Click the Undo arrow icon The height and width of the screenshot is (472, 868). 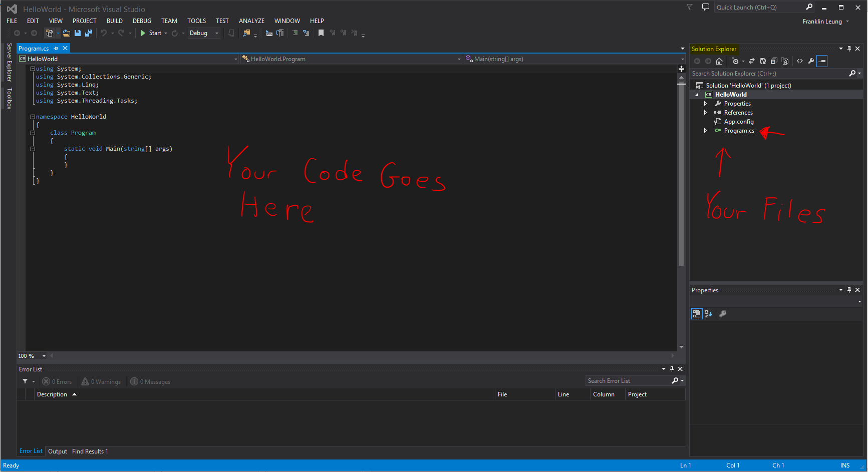(x=104, y=33)
